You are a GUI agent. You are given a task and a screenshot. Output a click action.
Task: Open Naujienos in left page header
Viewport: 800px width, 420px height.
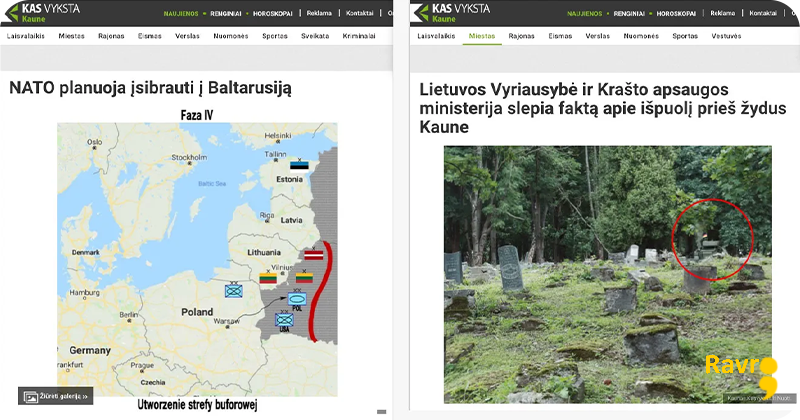[x=181, y=14]
